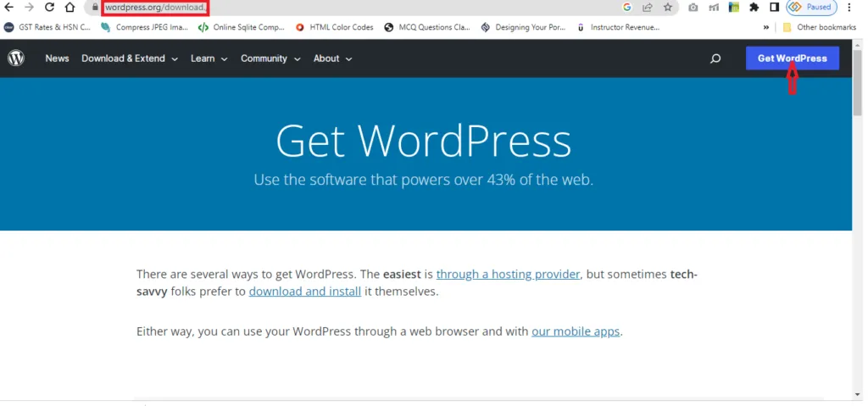Open HTML Color Codes bookmark
Screen dimensions: 868x406
click(x=334, y=27)
